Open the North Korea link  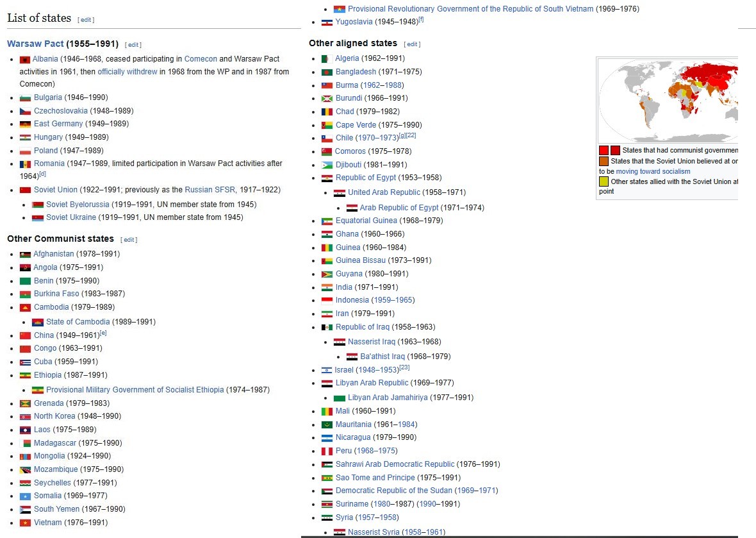54,416
